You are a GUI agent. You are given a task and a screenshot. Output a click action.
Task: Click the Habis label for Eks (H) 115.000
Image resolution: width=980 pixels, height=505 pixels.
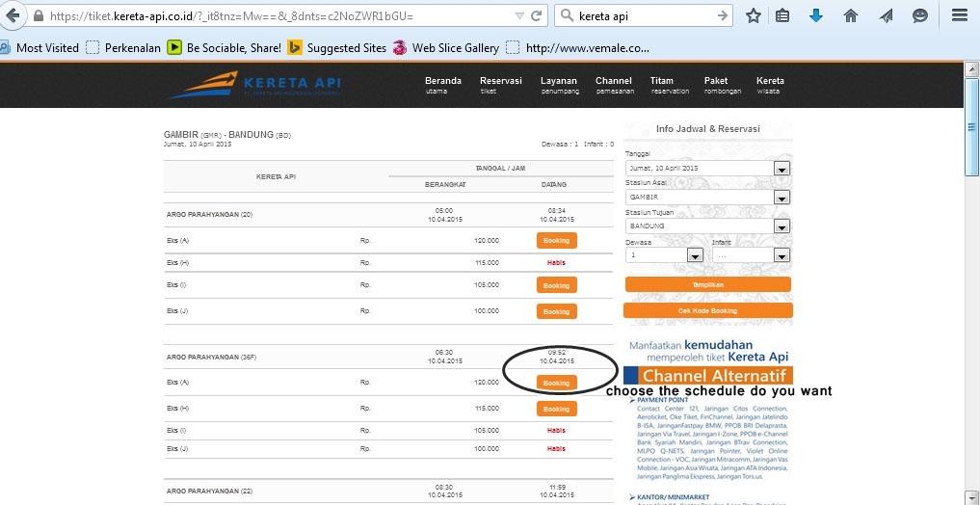[556, 263]
